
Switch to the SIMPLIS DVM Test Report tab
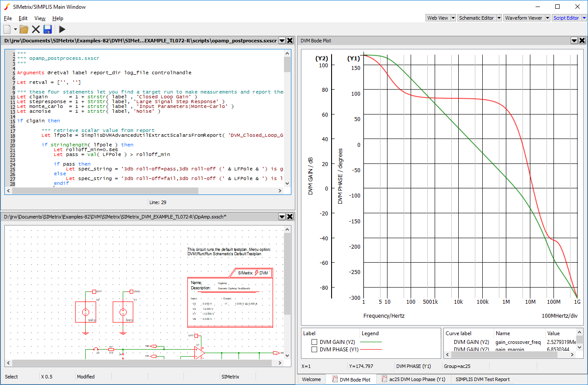(x=482, y=379)
